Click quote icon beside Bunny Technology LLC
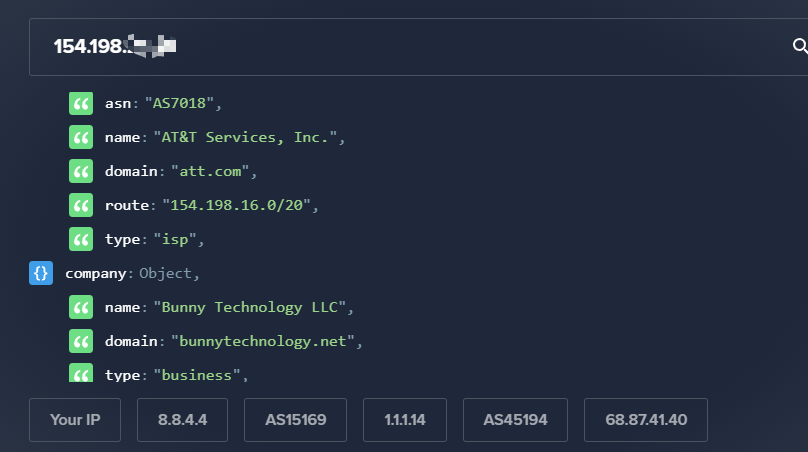Screen dimensions: 808x452 [81, 307]
